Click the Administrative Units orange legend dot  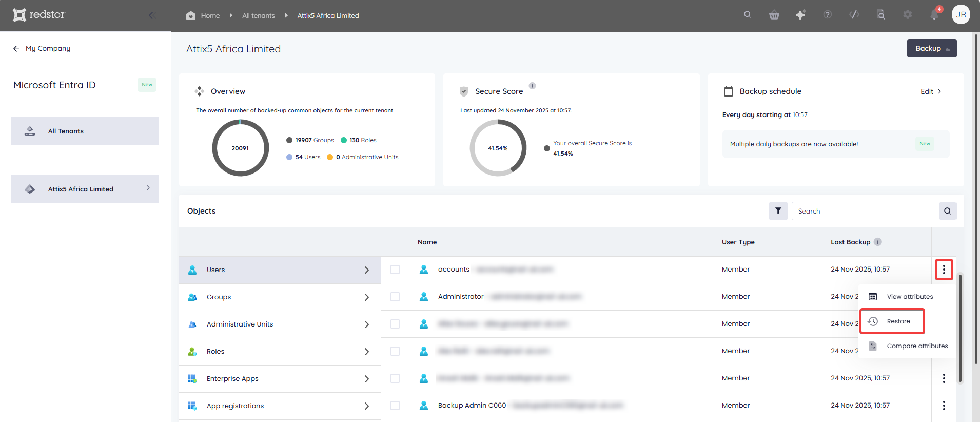click(330, 157)
